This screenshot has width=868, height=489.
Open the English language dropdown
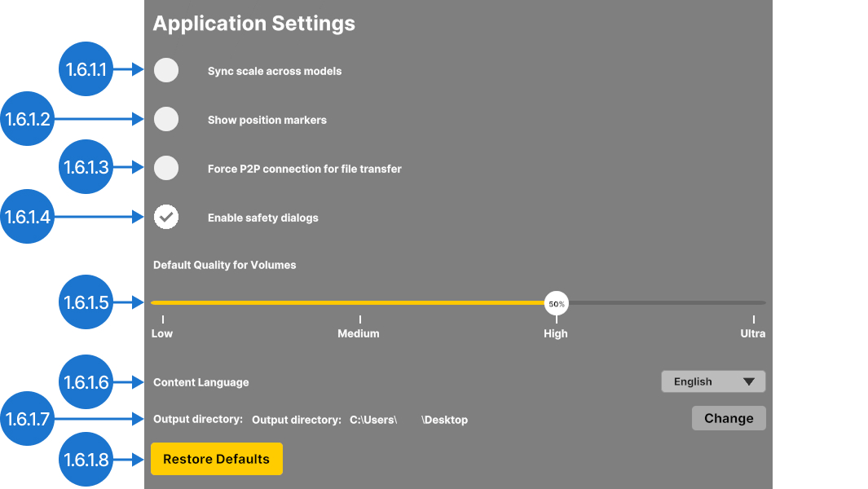[x=713, y=381]
